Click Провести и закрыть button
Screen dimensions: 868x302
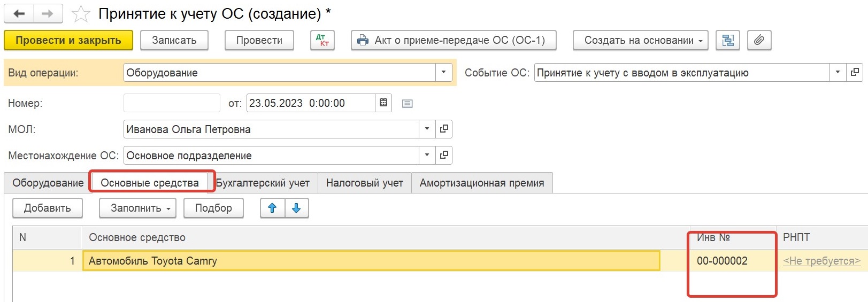coord(68,40)
